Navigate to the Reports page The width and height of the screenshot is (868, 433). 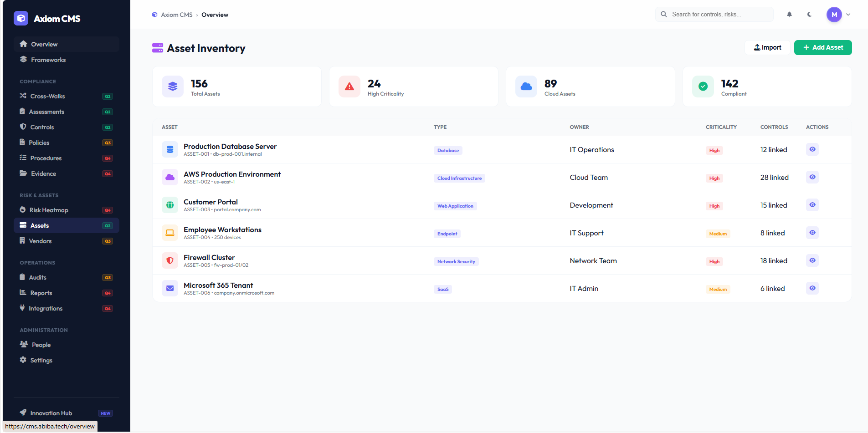41,293
